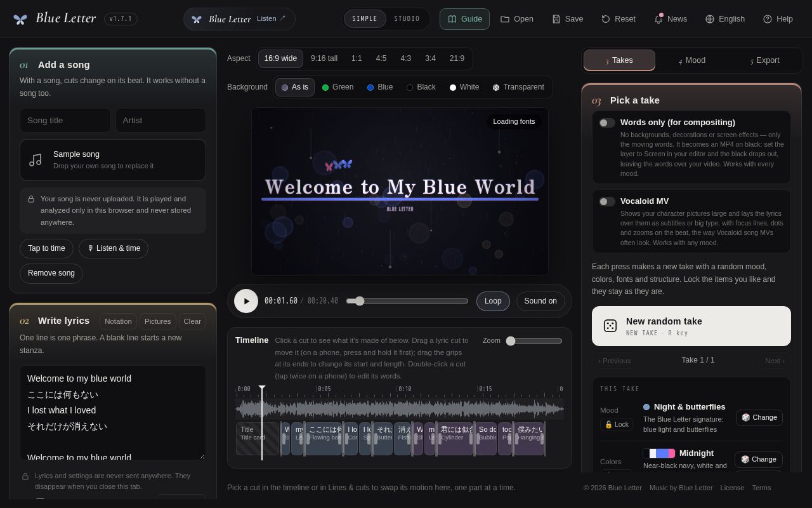Open Pictures in Write lyrics
Viewport: 812px width, 508px height.
(x=158, y=321)
